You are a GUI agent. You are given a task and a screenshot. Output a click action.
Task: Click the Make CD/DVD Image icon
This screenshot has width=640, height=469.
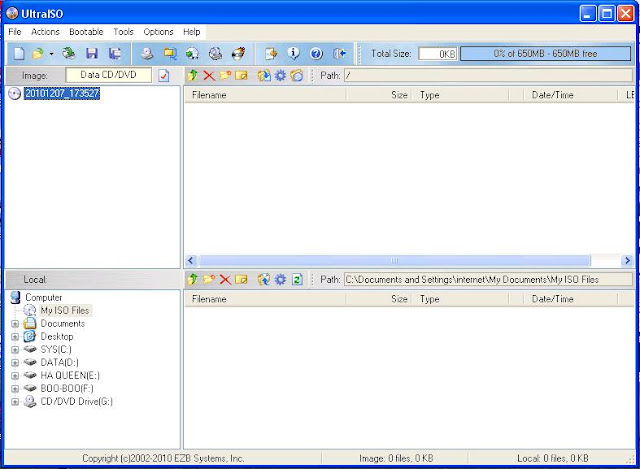click(x=147, y=53)
